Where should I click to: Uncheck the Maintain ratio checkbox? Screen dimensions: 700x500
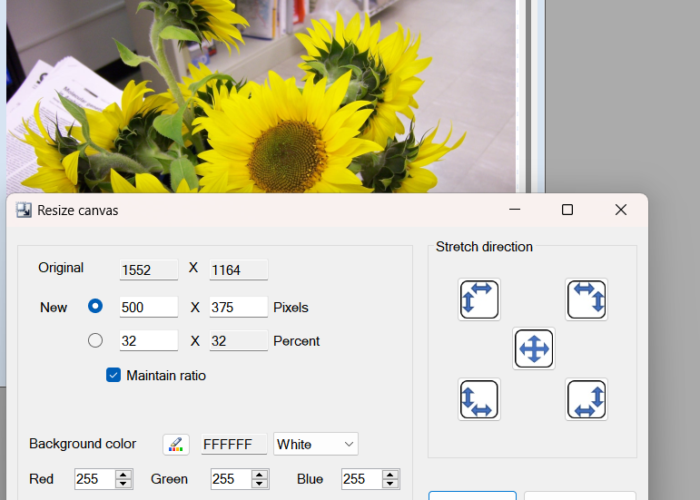tap(113, 375)
